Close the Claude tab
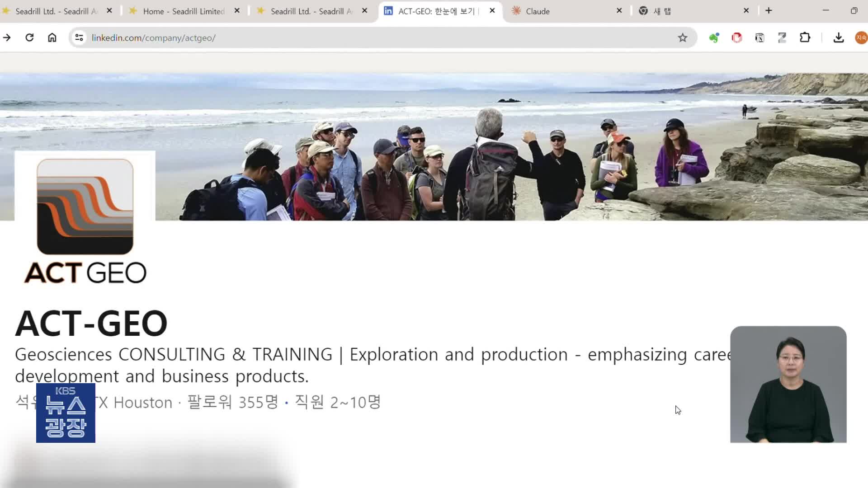The width and height of the screenshot is (868, 488). click(619, 10)
